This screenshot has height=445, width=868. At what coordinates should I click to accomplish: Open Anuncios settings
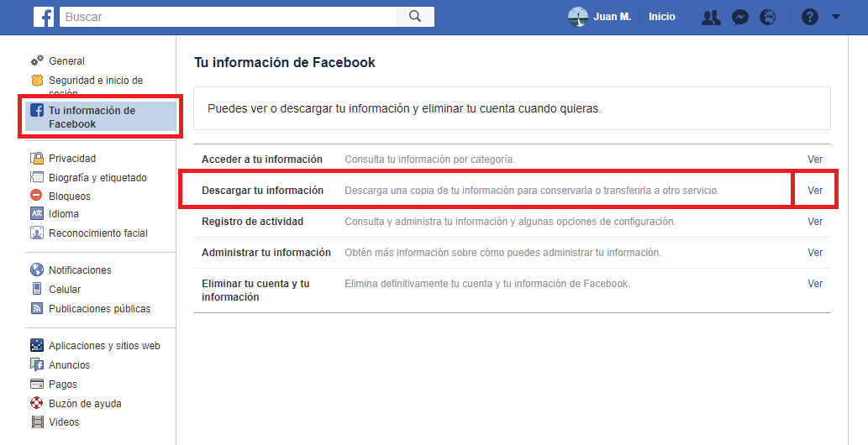(69, 364)
